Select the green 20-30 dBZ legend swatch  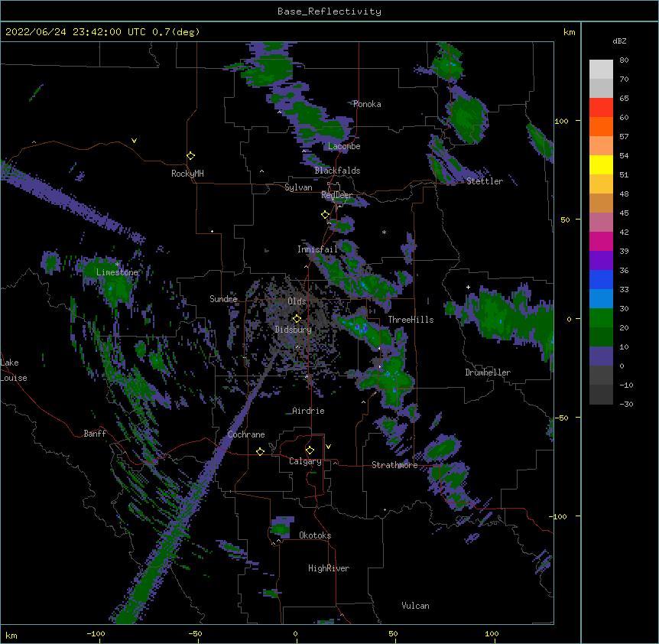601,318
